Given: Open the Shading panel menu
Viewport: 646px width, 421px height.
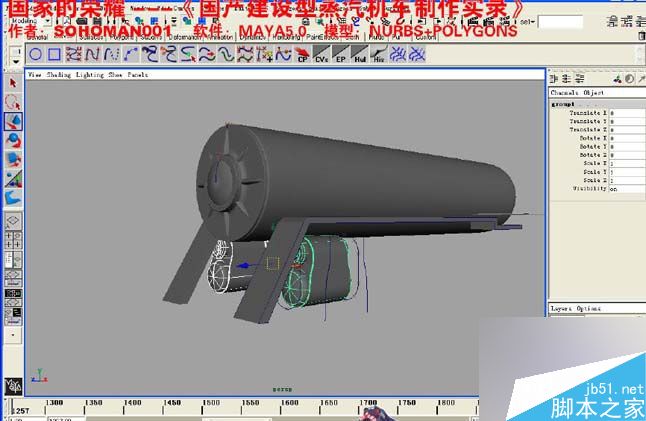Looking at the screenshot, I should [x=59, y=75].
